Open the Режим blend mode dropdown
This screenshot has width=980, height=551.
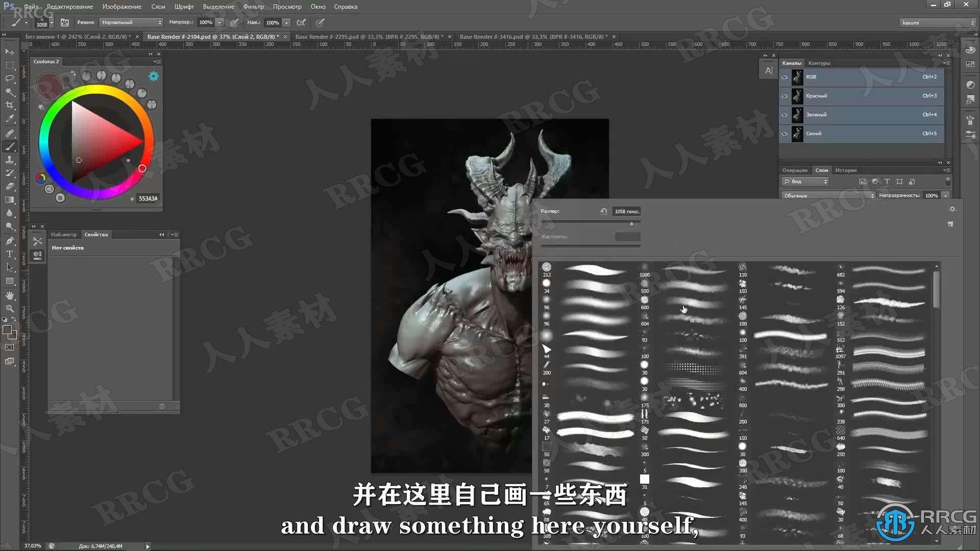[x=131, y=22]
